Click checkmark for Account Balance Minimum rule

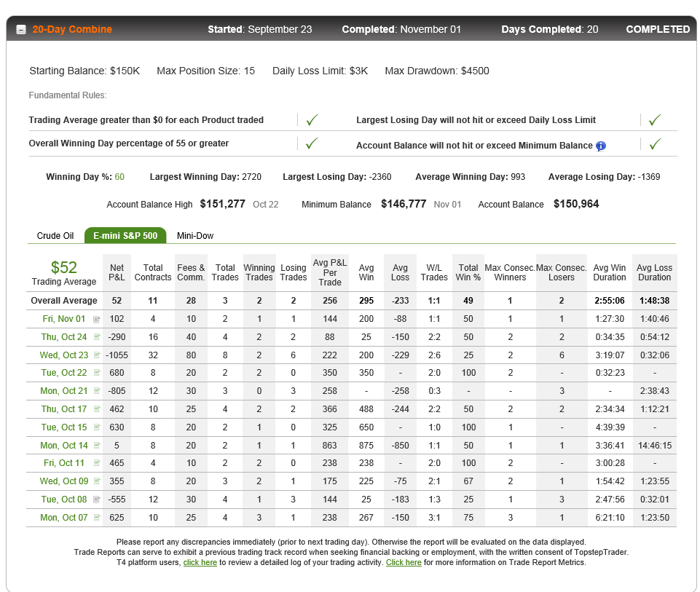(654, 143)
